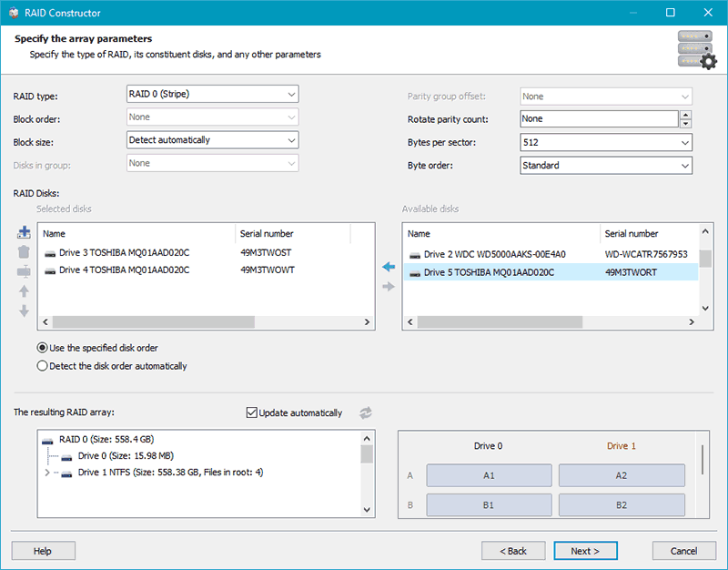Image resolution: width=728 pixels, height=570 pixels.
Task: Click the refresh resulting array icon
Action: (x=366, y=412)
